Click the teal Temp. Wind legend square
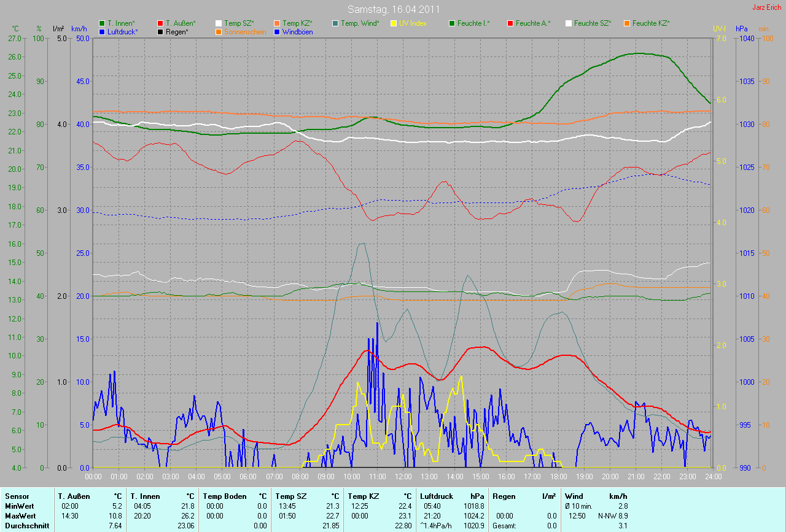The height and width of the screenshot is (532, 786). tap(335, 23)
